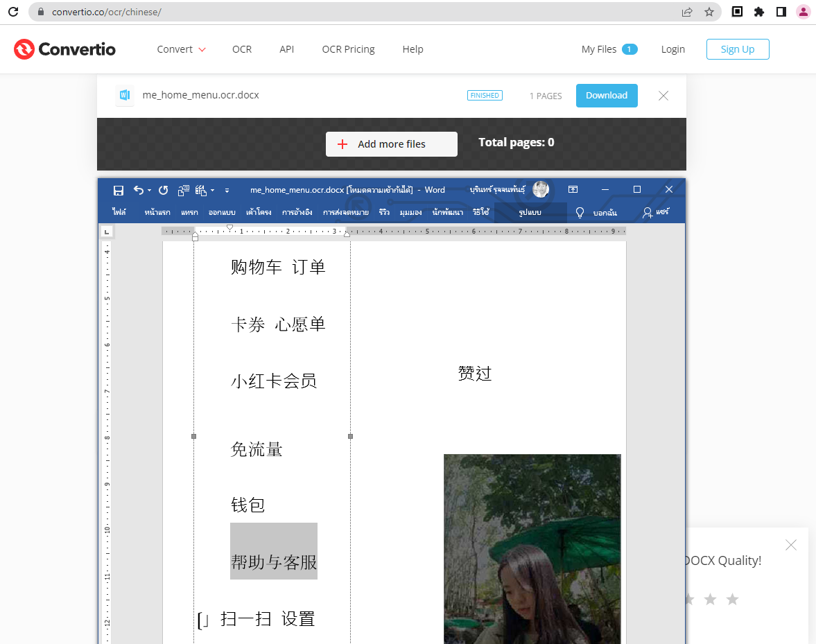816x644 pixels.
Task: Expand the Convert dropdown menu
Action: click(181, 49)
